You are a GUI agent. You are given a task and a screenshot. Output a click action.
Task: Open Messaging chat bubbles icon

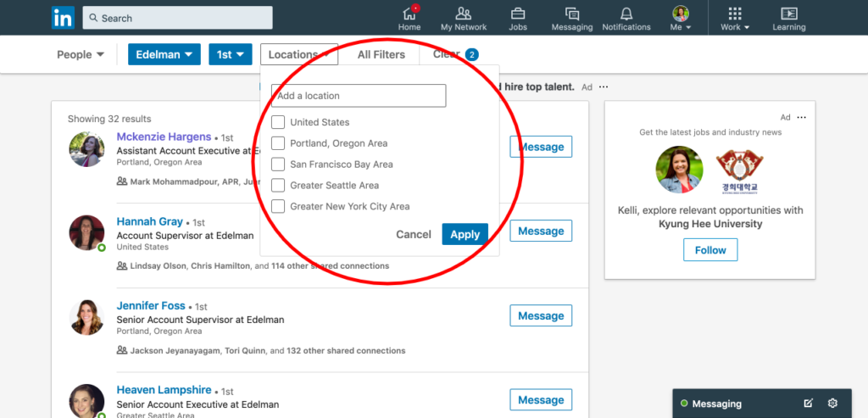click(x=572, y=14)
